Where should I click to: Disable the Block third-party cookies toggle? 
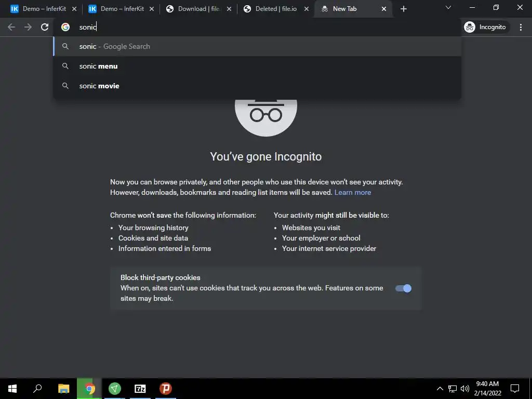click(403, 288)
